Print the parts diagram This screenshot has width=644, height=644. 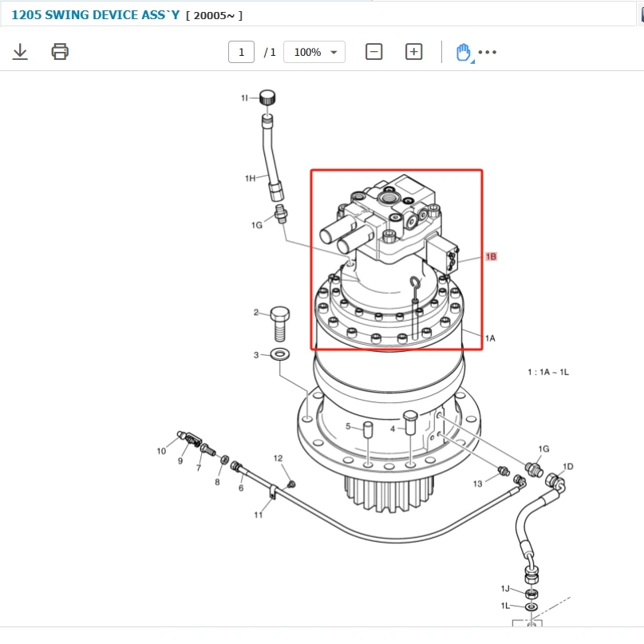tap(60, 52)
